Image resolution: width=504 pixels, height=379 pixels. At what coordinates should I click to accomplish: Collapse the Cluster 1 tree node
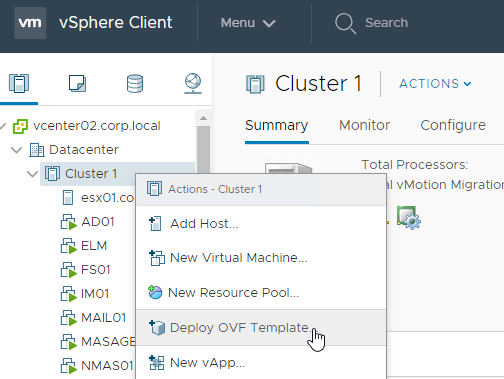(x=32, y=174)
